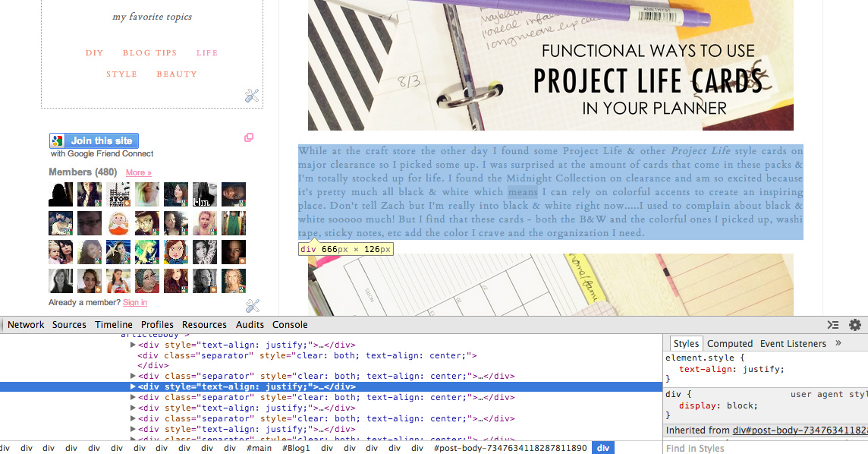
Task: Expand the separator div below the selected node
Action: click(x=133, y=398)
